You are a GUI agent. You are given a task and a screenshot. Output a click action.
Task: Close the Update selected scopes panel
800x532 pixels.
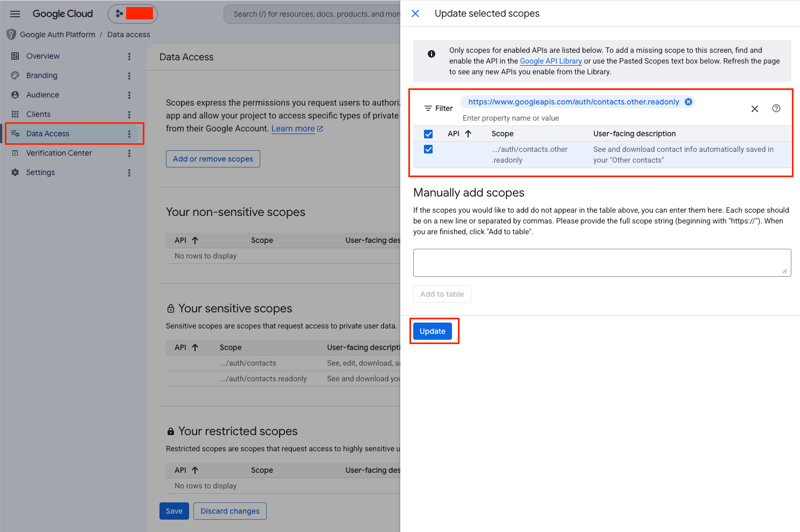(415, 13)
